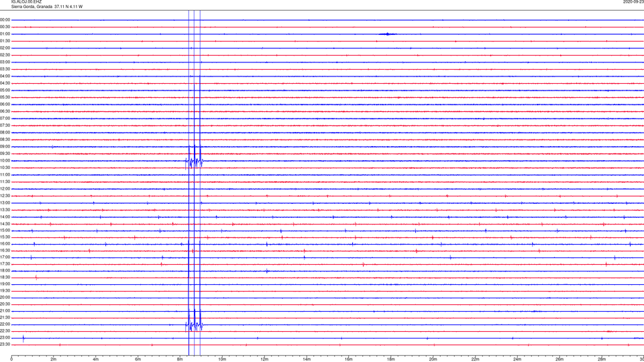
Task: Select the 02:30 trace time label
Action: [x=5, y=55]
